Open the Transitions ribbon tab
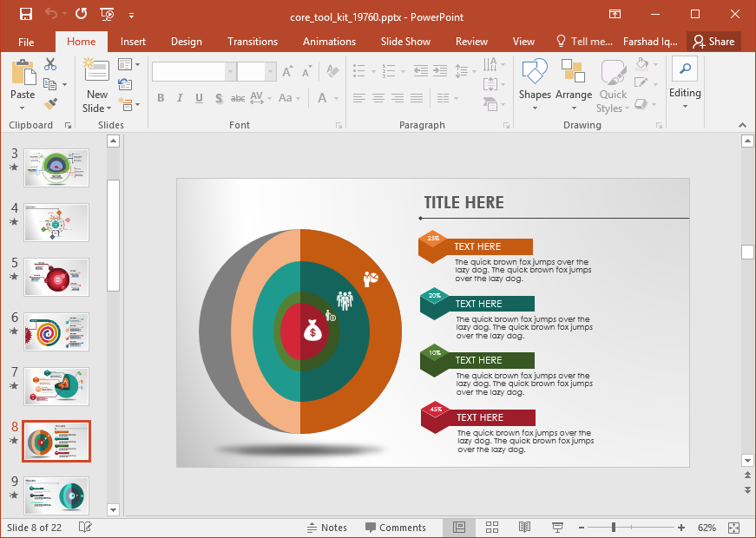This screenshot has width=756, height=538. pyautogui.click(x=253, y=42)
